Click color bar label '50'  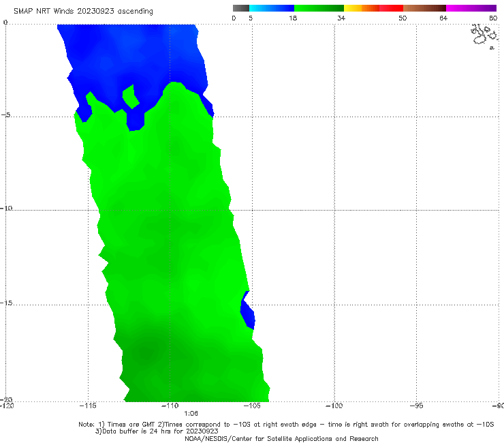(x=403, y=18)
